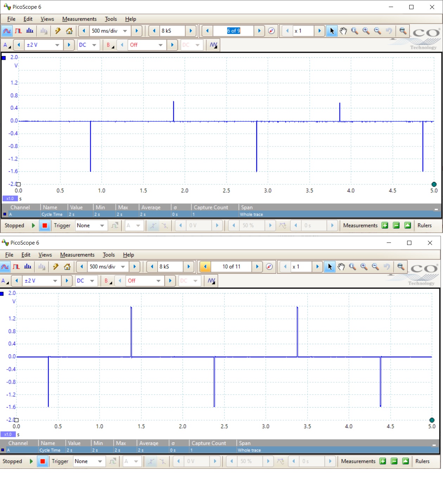Click the '10 of 11' buffer number field
The height and width of the screenshot is (504, 443).
click(x=231, y=267)
